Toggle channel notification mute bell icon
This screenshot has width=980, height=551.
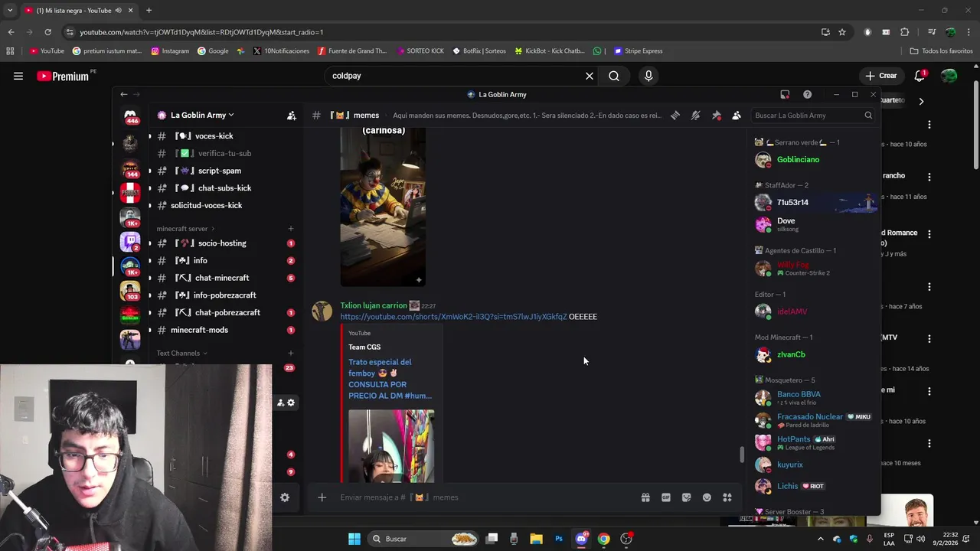pos(695,116)
